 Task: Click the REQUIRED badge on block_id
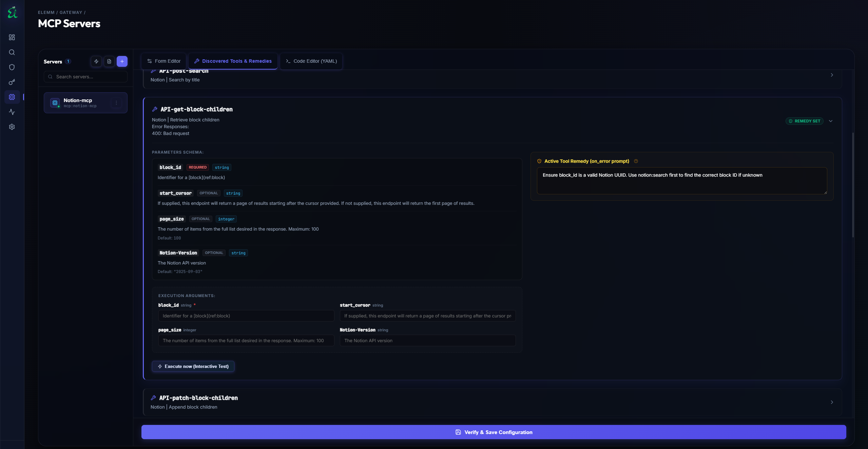[198, 168]
